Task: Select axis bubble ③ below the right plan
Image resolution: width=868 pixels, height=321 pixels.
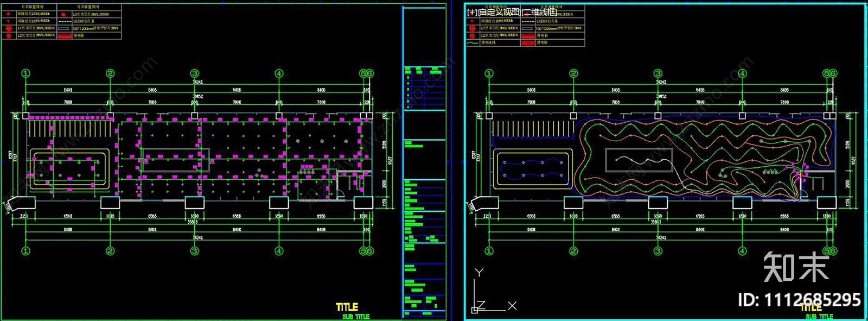Action: 658,251
